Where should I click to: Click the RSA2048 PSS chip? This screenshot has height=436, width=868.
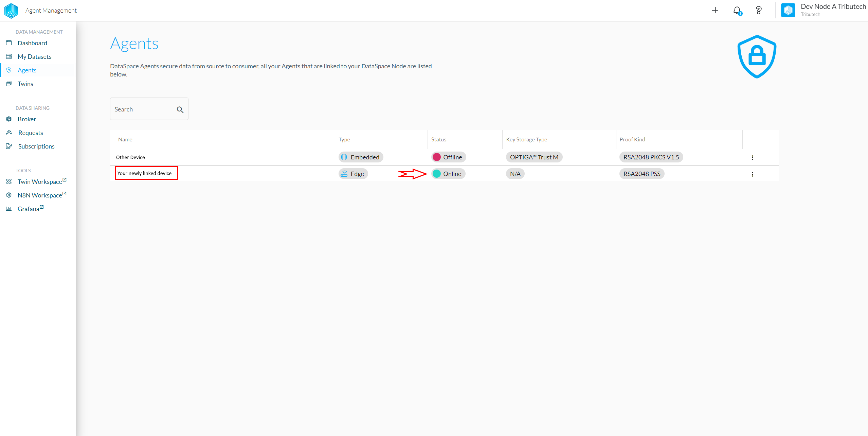[x=642, y=174]
